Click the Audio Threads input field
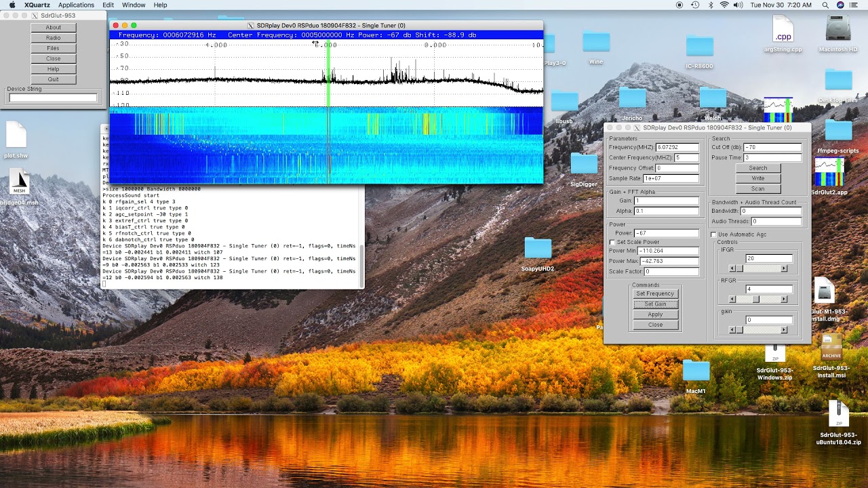Viewport: 868px width, 488px height. (x=776, y=221)
